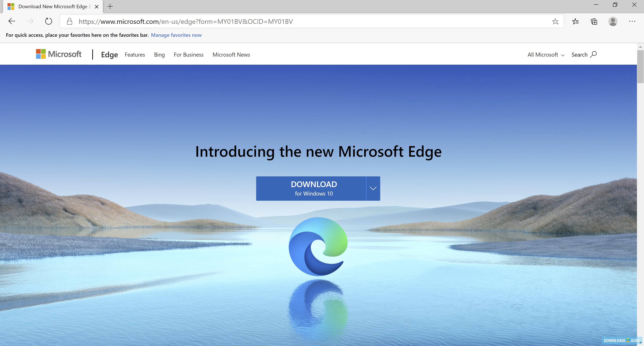
Task: Click the favorites star icon
Action: [555, 21]
